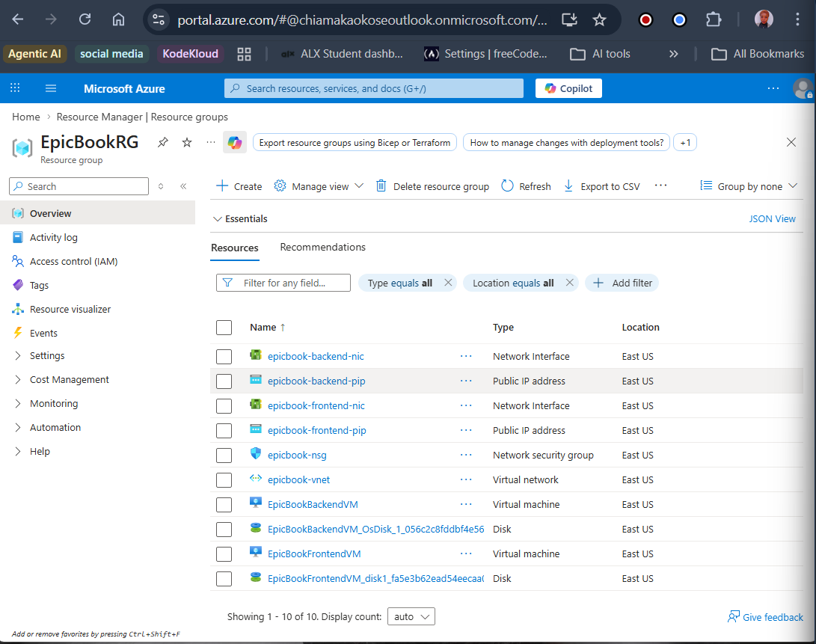
Task: Click Export to CSV
Action: tap(601, 185)
